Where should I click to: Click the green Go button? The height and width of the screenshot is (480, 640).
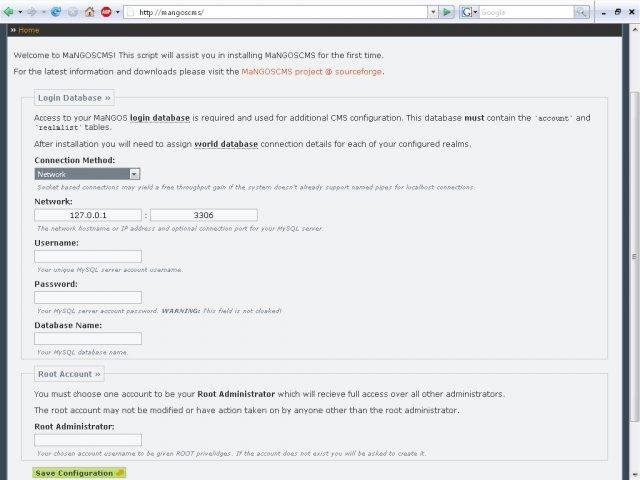[447, 12]
